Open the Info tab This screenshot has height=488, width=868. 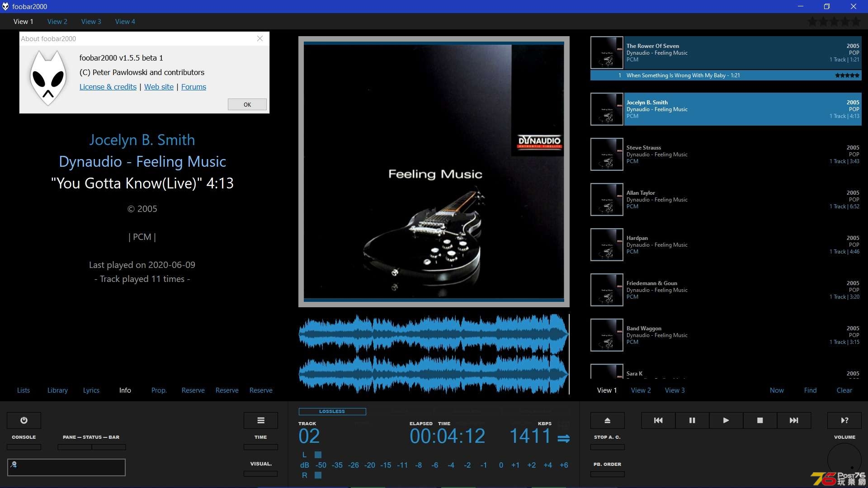pos(125,390)
